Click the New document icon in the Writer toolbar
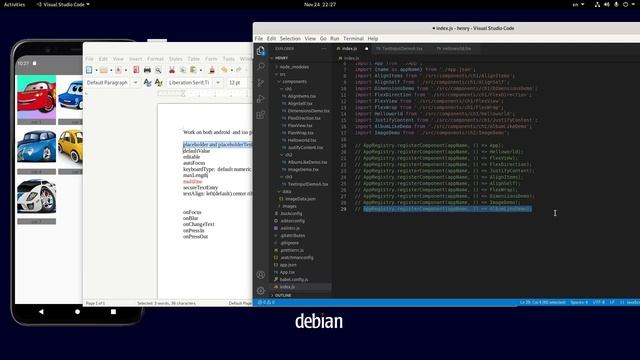The height and width of the screenshot is (360, 640). coord(89,70)
